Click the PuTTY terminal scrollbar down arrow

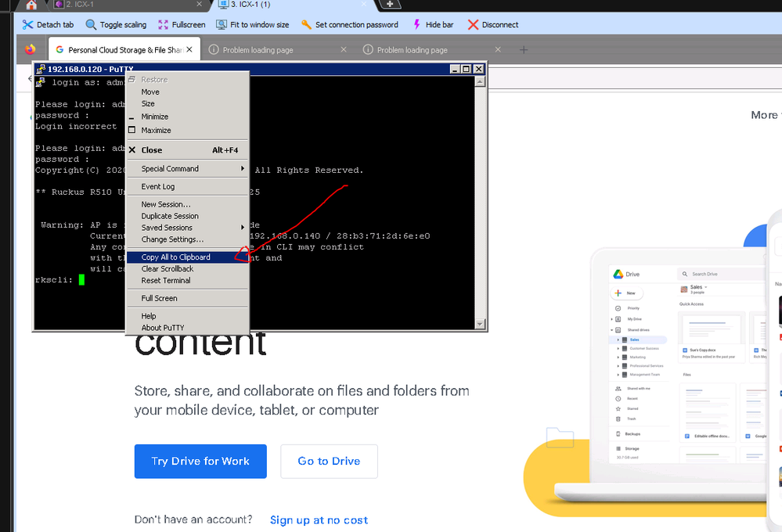click(480, 324)
